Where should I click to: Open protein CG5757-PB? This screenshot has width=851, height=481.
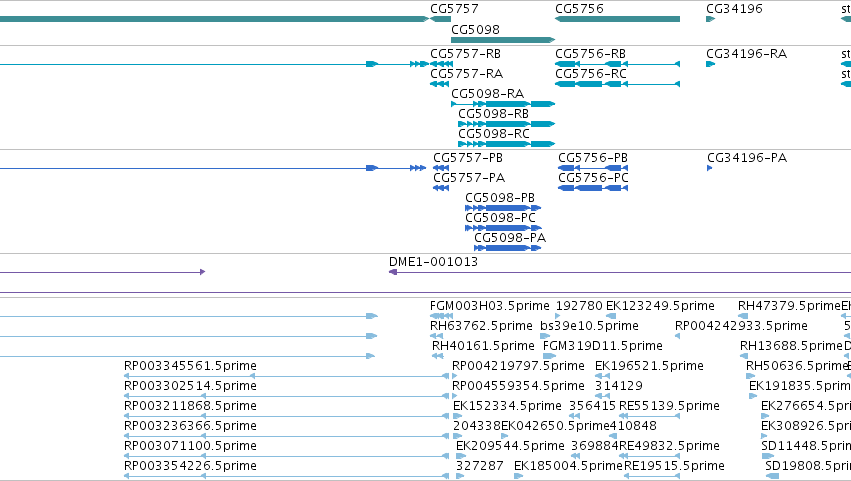pyautogui.click(x=468, y=158)
